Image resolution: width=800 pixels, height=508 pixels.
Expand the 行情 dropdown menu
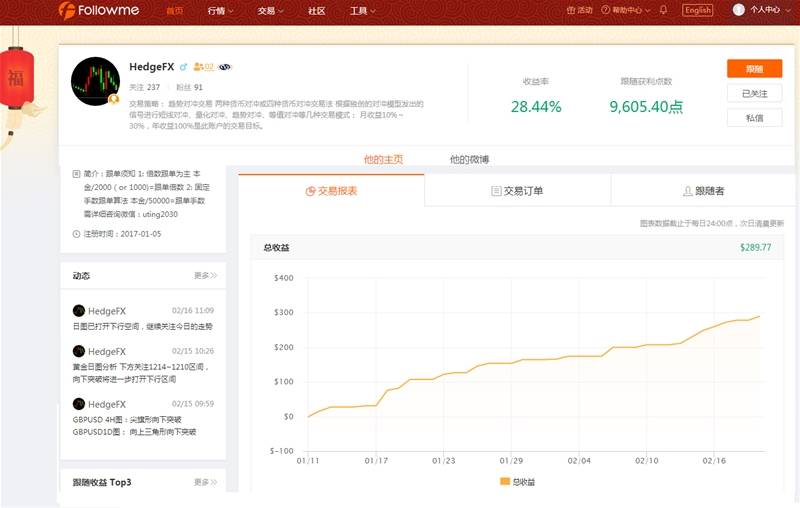pyautogui.click(x=220, y=10)
